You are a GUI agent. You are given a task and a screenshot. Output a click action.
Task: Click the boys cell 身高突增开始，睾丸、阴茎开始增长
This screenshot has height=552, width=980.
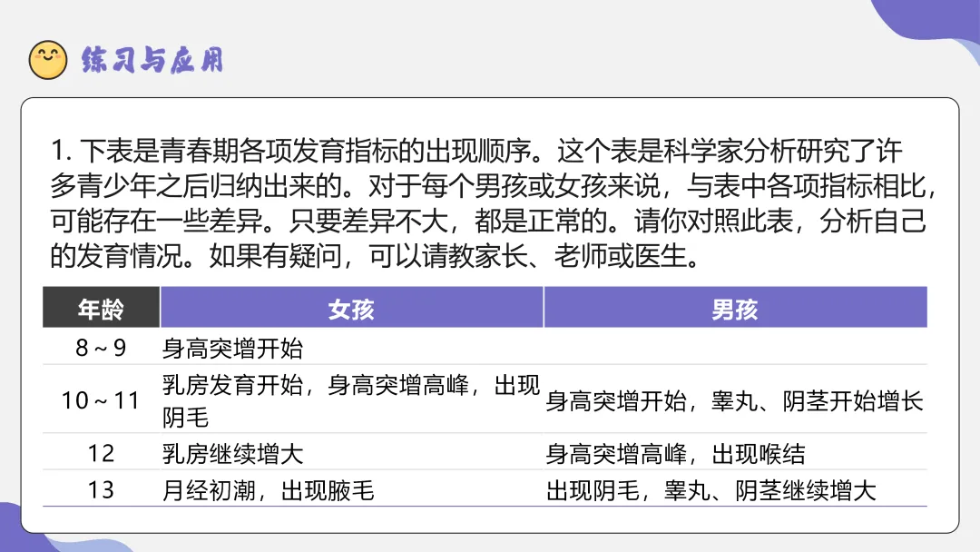736,400
